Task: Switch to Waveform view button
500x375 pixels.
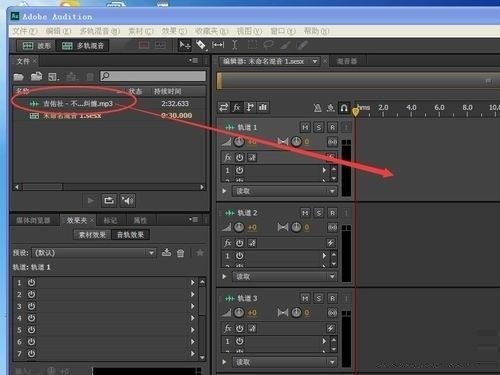Action: tap(36, 46)
